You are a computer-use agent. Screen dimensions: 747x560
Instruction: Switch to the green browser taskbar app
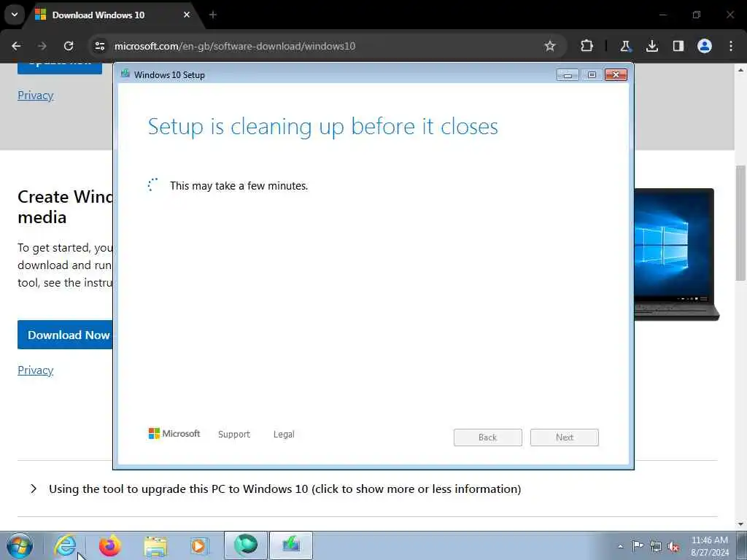click(246, 545)
